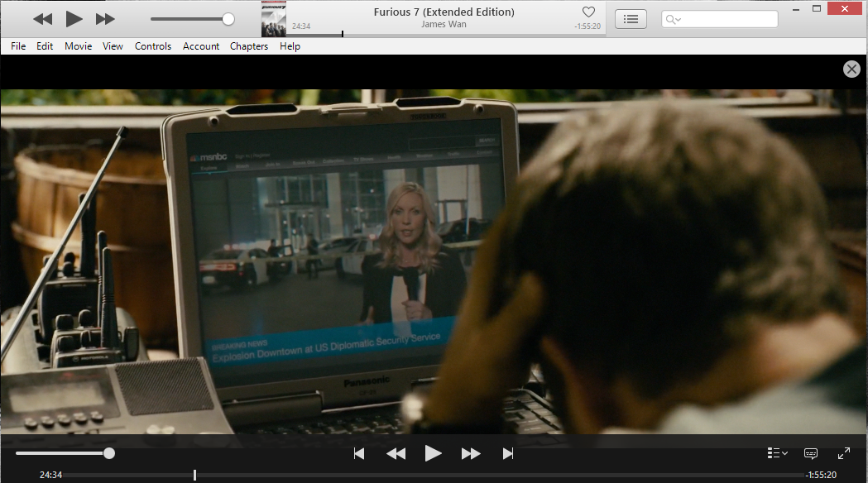Skip to next chapter in video controls
This screenshot has width=868, height=483.
[507, 454]
